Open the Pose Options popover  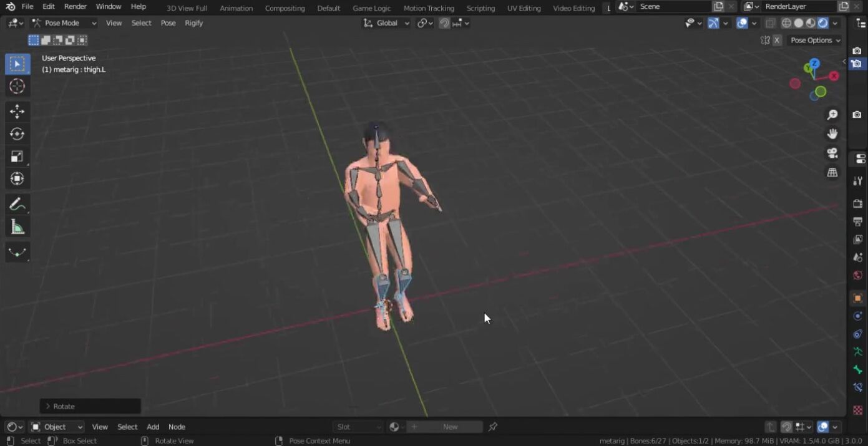click(x=815, y=41)
